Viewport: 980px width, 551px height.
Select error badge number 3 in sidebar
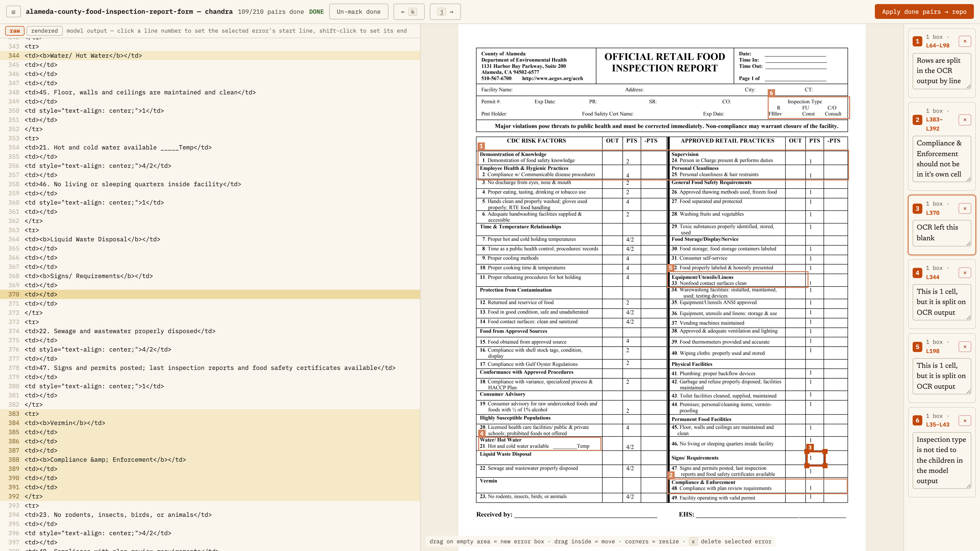click(917, 208)
